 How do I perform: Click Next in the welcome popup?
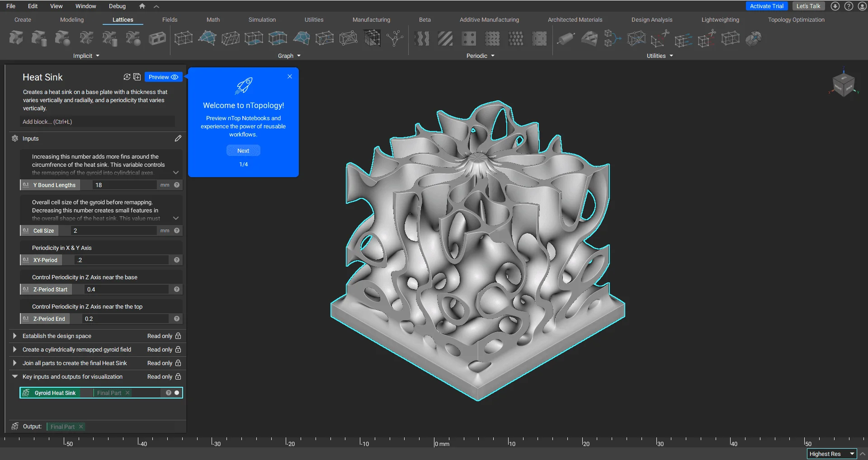[x=243, y=150]
